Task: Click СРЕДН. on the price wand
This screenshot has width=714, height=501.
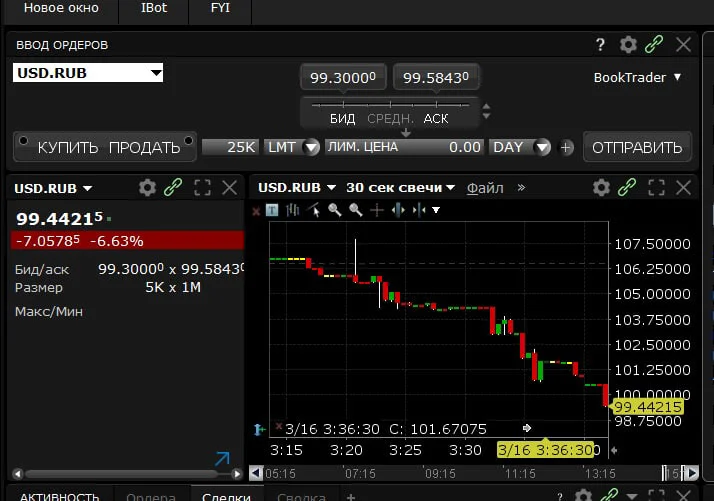Action: [390, 119]
